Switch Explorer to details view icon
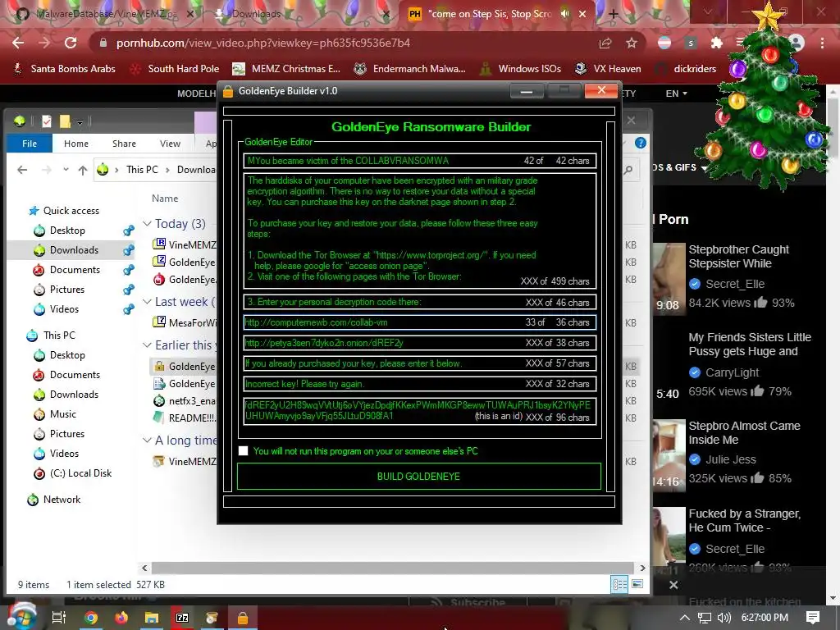Viewport: 840px width, 630px height. click(619, 584)
